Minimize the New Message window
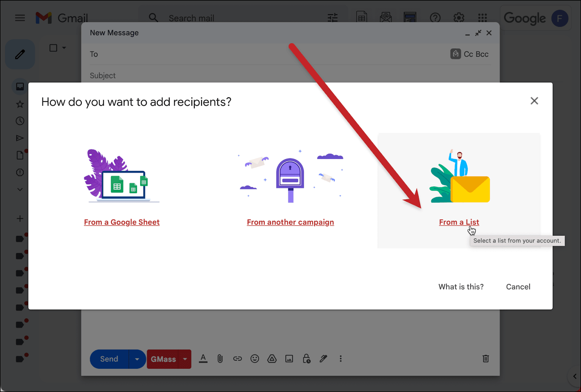Viewport: 581px width, 392px height. click(x=467, y=34)
